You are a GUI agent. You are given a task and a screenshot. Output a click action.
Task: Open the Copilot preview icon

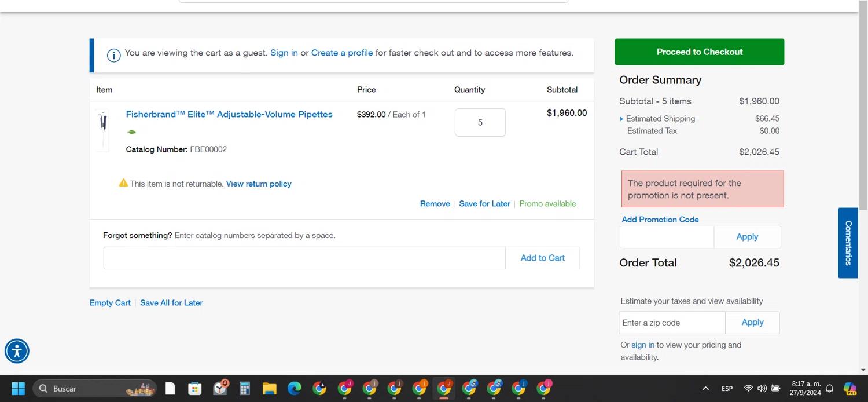click(849, 389)
